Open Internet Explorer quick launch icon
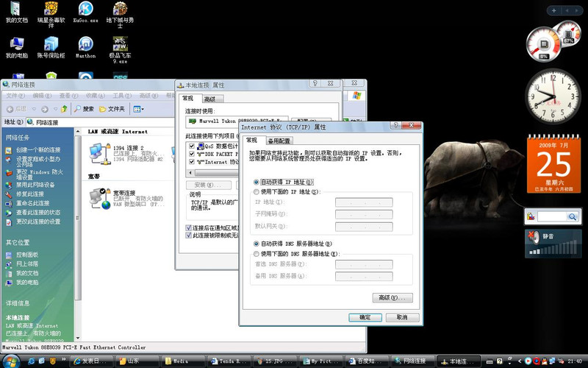This screenshot has height=368, width=588. (32, 361)
